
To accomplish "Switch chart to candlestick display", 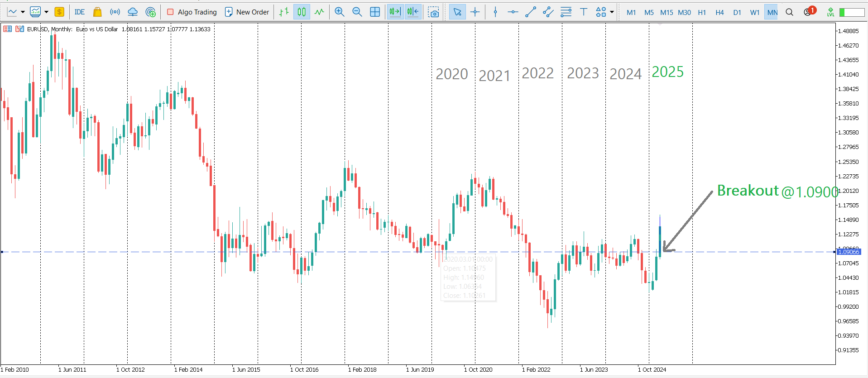I will tap(302, 12).
